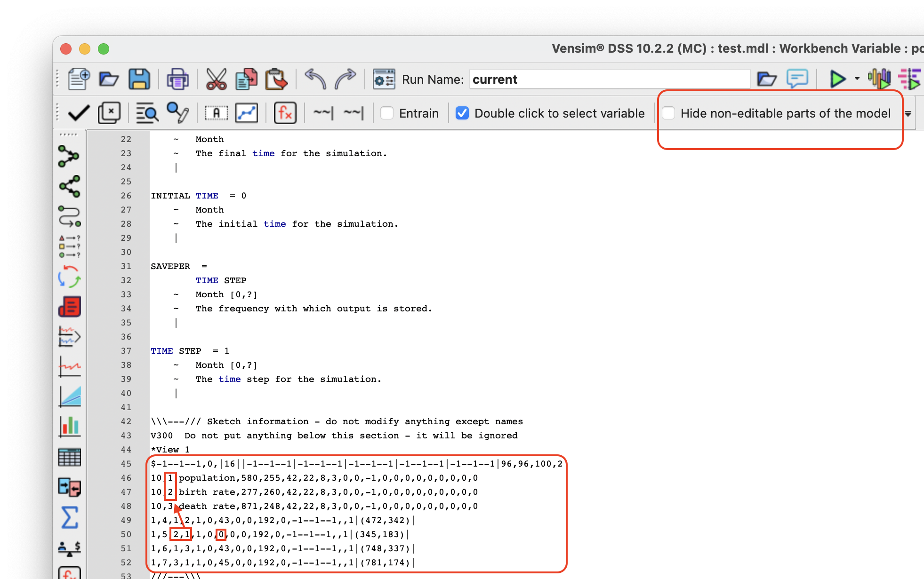Expand the dropdown arrow beside the simulate button
Image resolution: width=924 pixels, height=579 pixels.
[x=857, y=79]
